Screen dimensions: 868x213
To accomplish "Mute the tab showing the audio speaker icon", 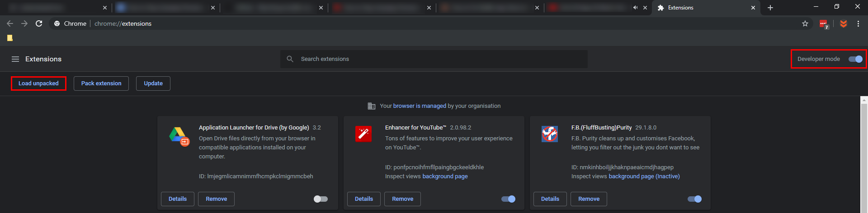I will click(x=635, y=8).
